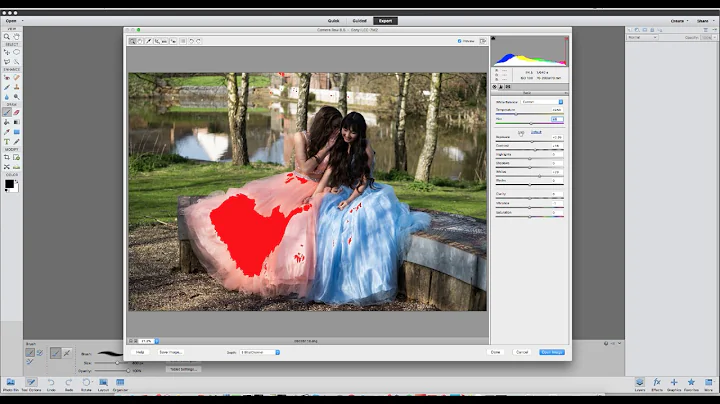
Task: Click the Undo icon in taskbar
Action: (51, 385)
